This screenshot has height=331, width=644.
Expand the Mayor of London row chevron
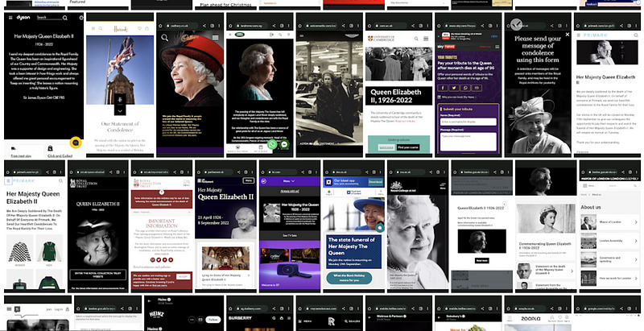click(636, 222)
